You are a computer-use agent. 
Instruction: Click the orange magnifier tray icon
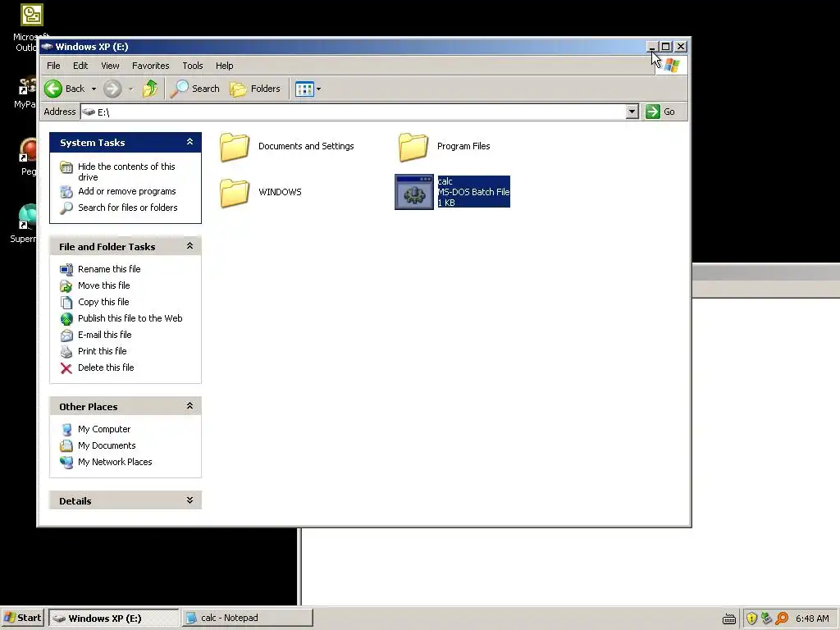(782, 619)
